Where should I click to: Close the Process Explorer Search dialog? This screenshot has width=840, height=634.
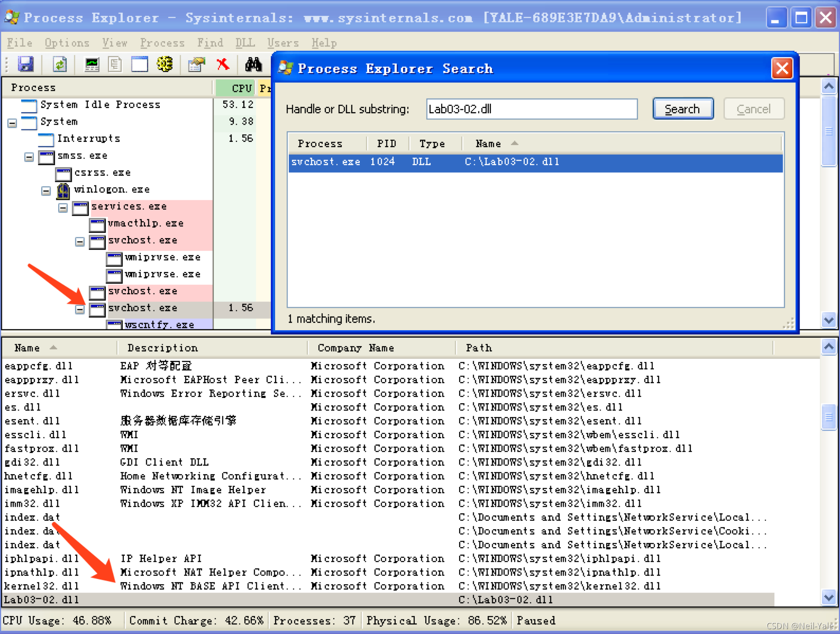click(x=782, y=68)
